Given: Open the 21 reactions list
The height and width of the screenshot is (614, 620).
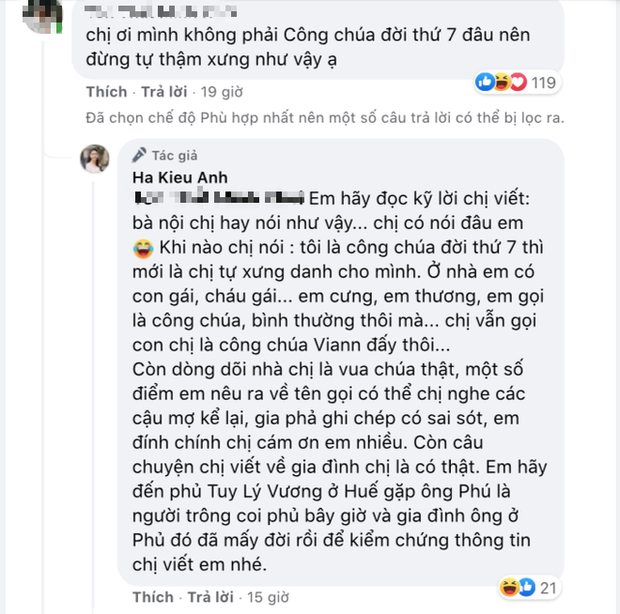Looking at the screenshot, I should (549, 584).
